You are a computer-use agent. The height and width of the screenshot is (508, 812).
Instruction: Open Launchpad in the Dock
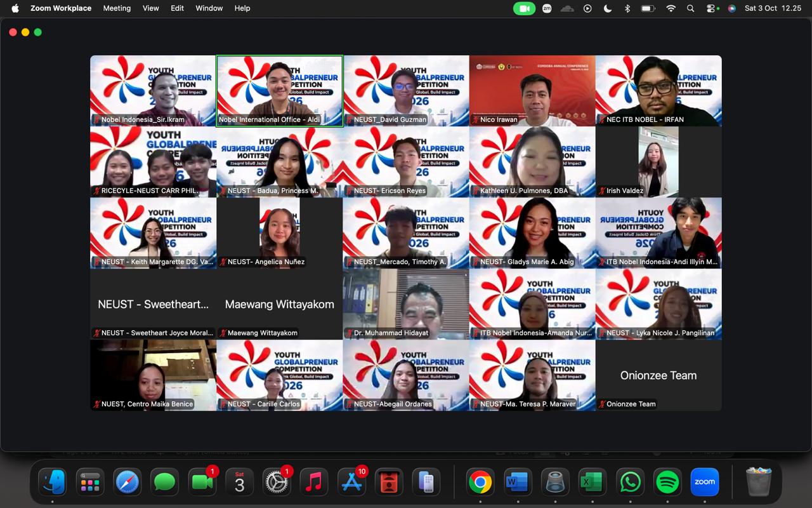(x=89, y=482)
